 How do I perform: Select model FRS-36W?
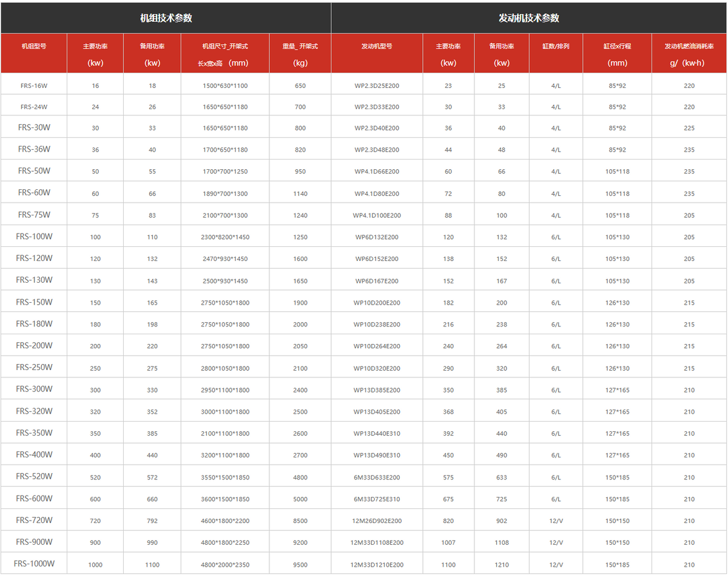pos(34,149)
